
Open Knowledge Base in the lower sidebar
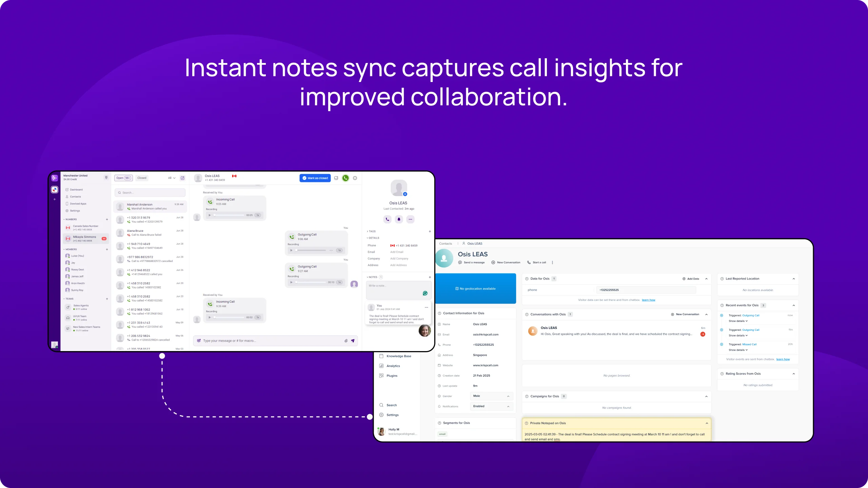(395, 356)
